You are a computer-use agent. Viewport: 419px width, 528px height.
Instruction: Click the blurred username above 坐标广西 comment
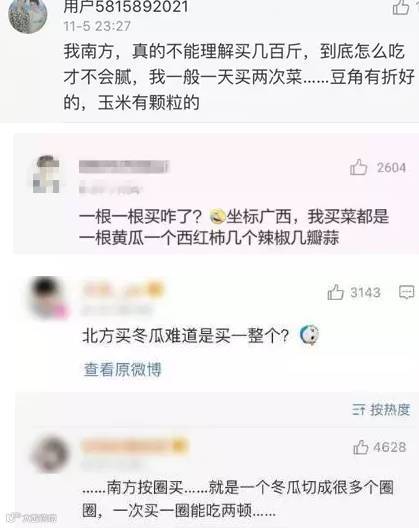click(124, 167)
